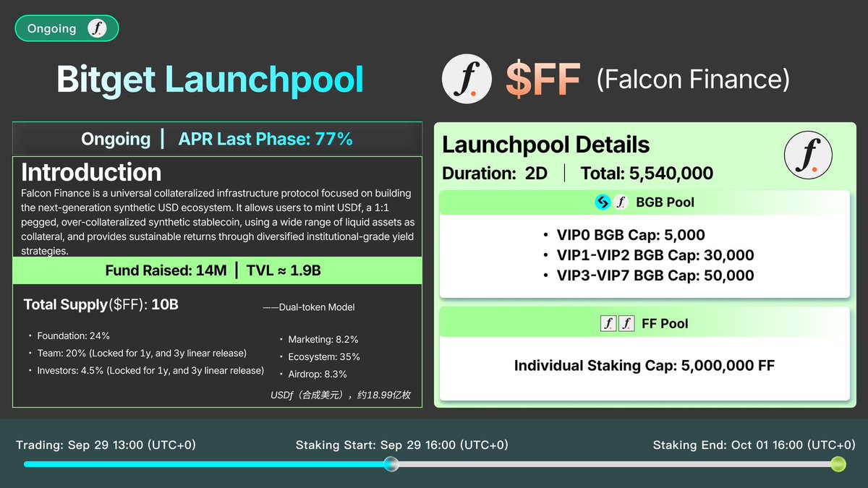The height and width of the screenshot is (488, 868).
Task: Click the '(Falcon Finance)' name text
Action: pos(693,79)
